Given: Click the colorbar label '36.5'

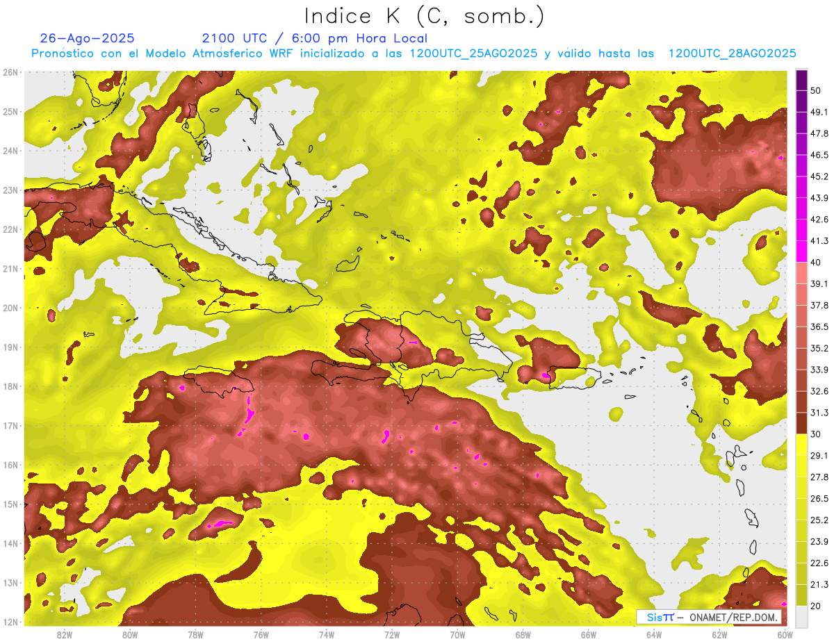Looking at the screenshot, I should 819,327.
